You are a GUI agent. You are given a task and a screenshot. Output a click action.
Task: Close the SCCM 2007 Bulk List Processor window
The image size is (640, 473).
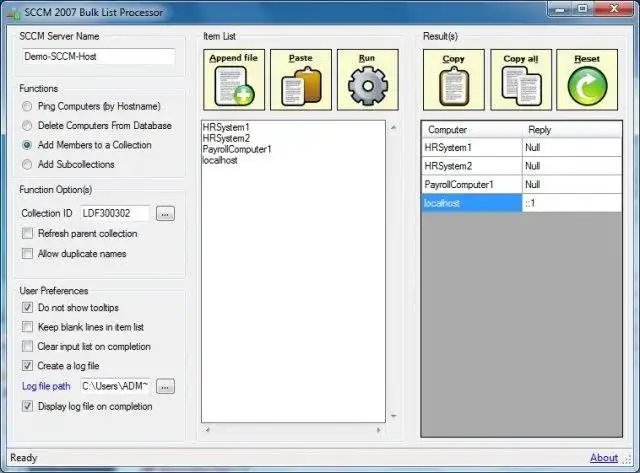(x=613, y=9)
